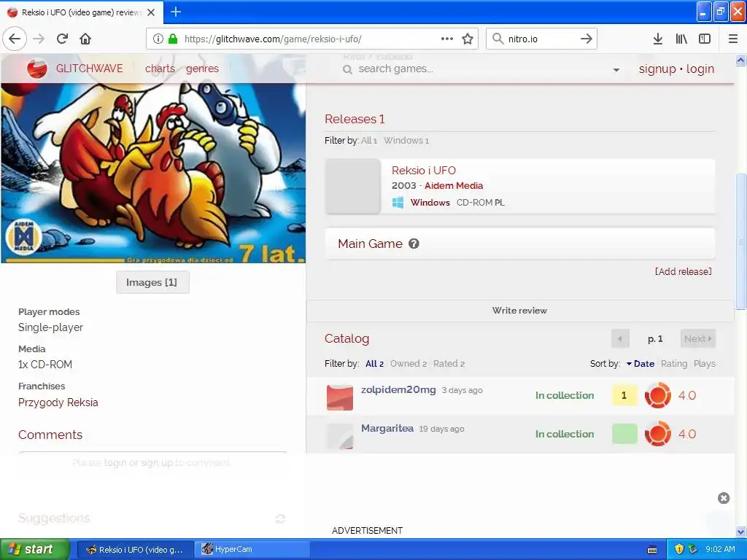Image resolution: width=747 pixels, height=560 pixels.
Task: Click zolpidem20mg's yellow plays count box
Action: click(x=624, y=395)
